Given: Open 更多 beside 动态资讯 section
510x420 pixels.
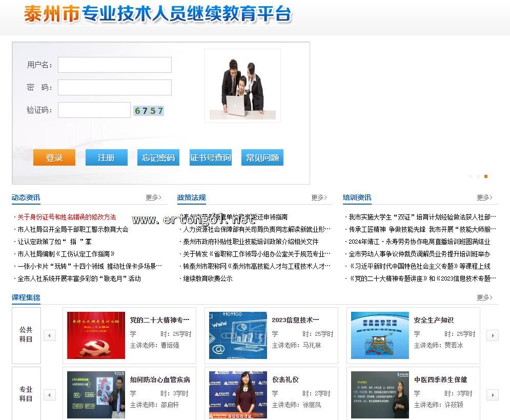Looking at the screenshot, I should [153, 197].
